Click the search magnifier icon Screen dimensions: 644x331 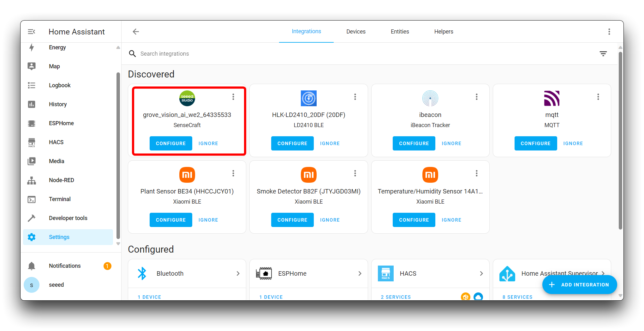[132, 54]
